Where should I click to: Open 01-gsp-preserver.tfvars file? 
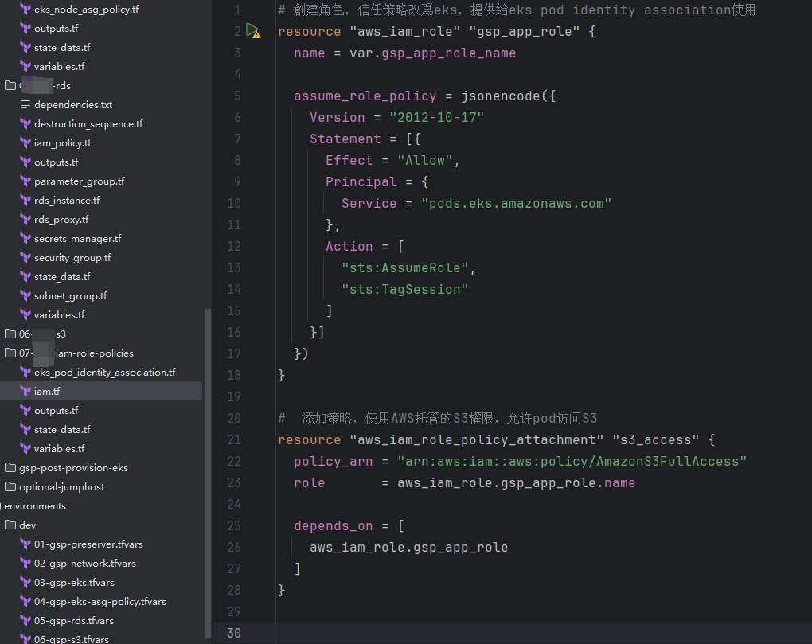pyautogui.click(x=88, y=544)
